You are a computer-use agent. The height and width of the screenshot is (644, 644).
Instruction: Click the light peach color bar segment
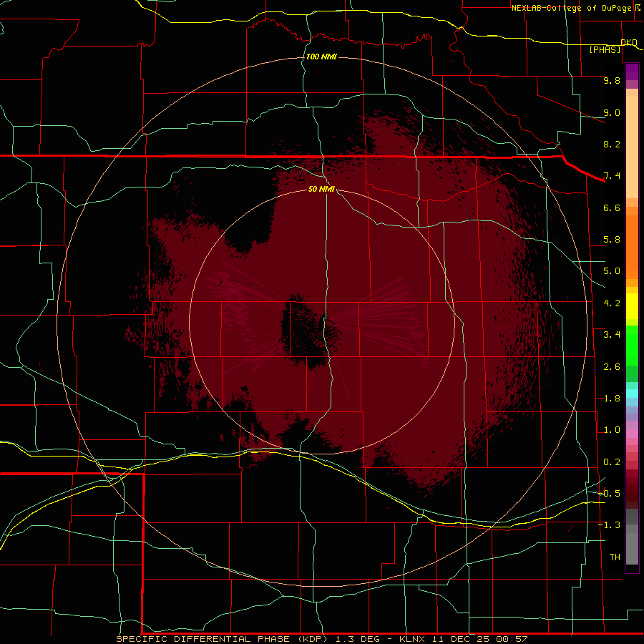(x=632, y=147)
